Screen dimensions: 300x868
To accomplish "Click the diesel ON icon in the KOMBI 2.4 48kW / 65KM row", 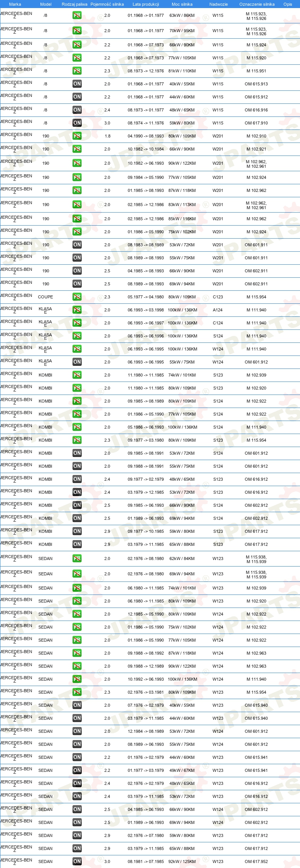I will (x=77, y=479).
